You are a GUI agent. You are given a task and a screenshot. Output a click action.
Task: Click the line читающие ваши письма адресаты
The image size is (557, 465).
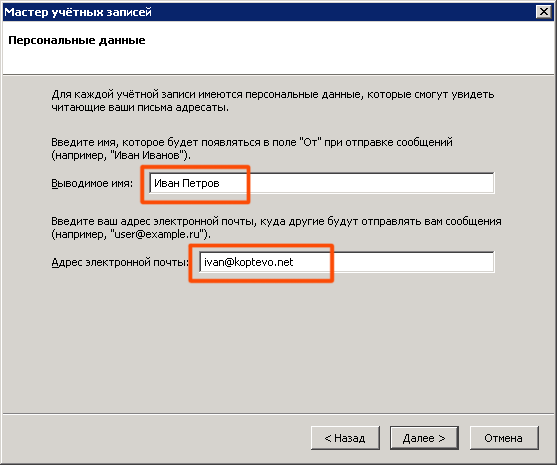point(140,107)
